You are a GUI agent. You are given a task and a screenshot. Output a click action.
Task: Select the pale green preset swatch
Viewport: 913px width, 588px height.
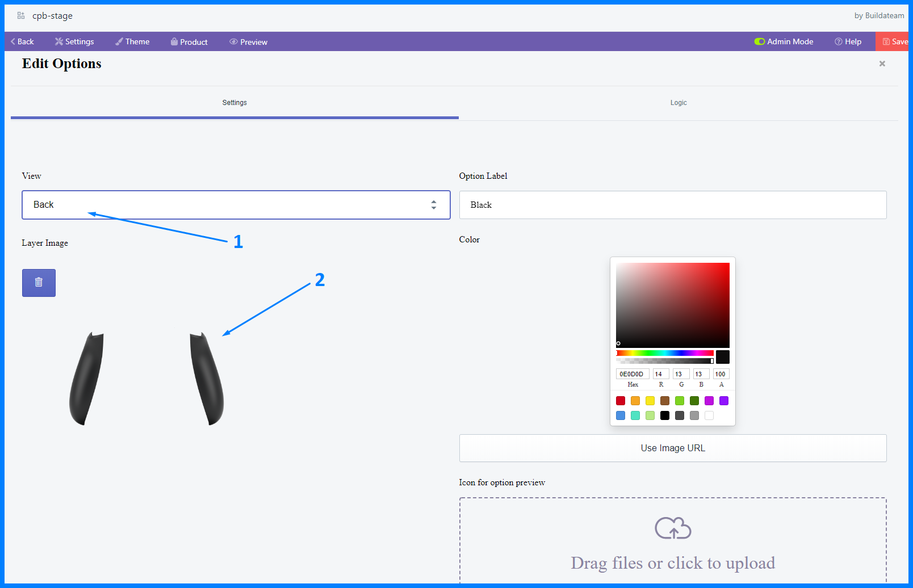pyautogui.click(x=650, y=415)
